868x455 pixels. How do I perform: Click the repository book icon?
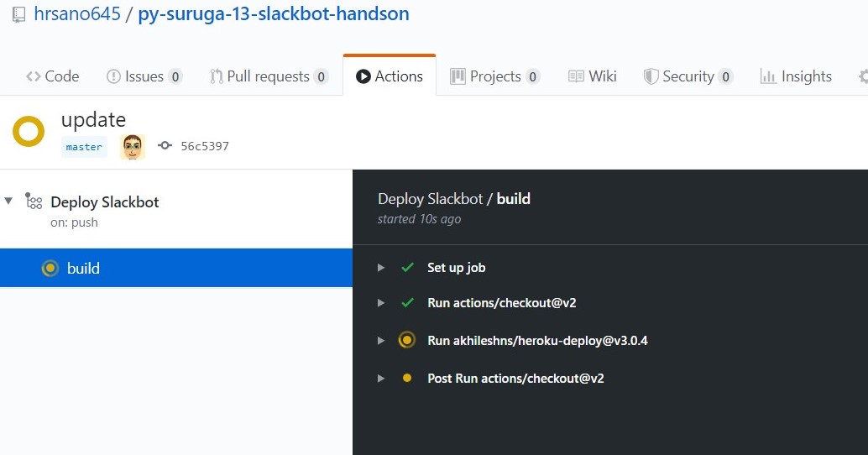tap(18, 14)
